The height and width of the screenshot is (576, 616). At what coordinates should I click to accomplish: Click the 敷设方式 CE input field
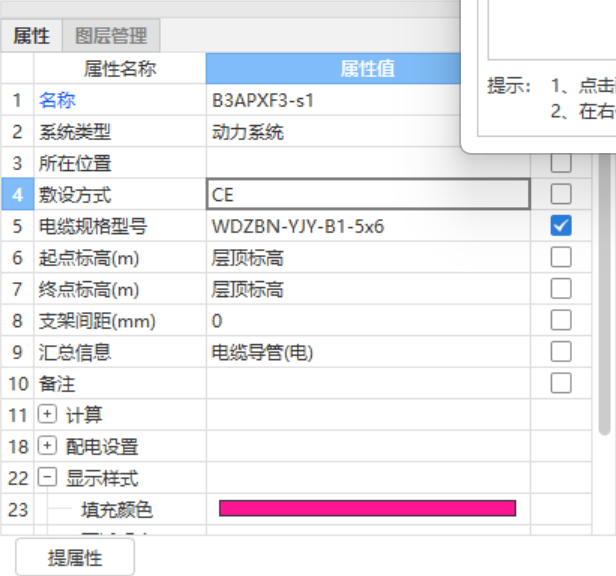click(x=367, y=195)
